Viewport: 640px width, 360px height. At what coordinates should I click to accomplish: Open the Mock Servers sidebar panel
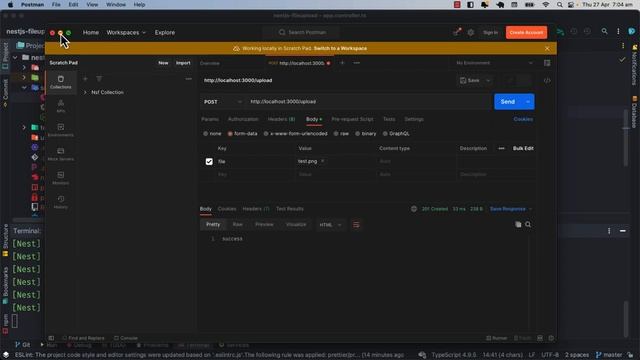[61, 154]
